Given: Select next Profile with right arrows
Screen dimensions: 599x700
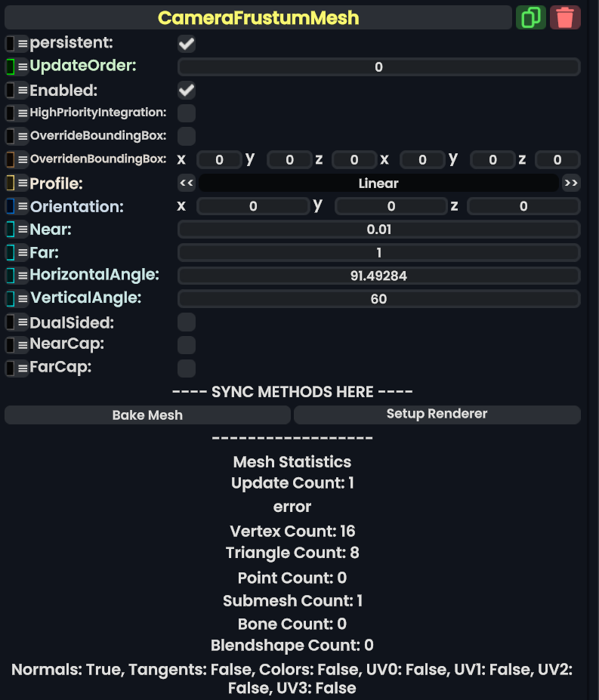Looking at the screenshot, I should point(571,183).
